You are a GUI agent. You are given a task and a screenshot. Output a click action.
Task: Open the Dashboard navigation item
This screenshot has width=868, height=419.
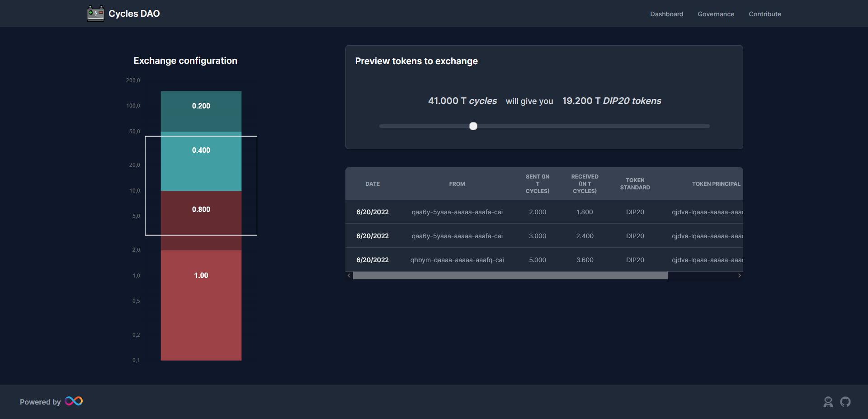(666, 14)
